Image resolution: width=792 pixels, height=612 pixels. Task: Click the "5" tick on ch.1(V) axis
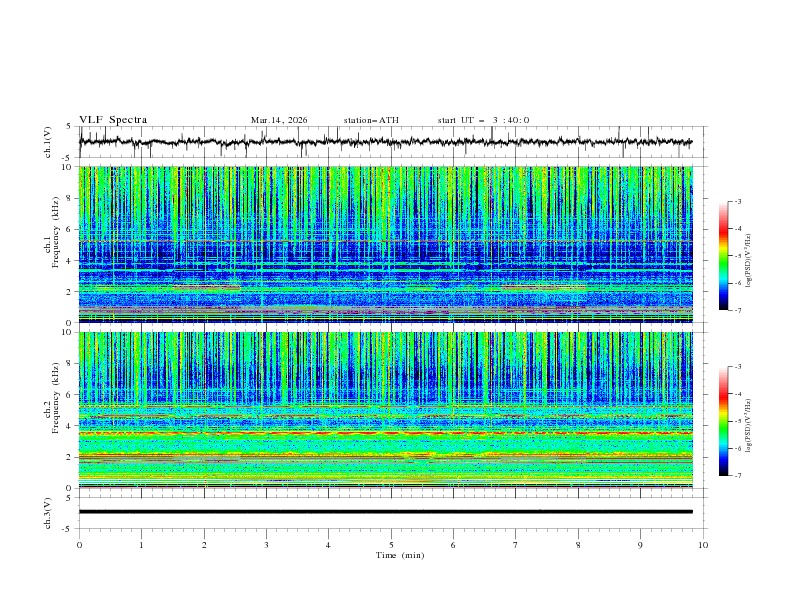[x=70, y=126]
